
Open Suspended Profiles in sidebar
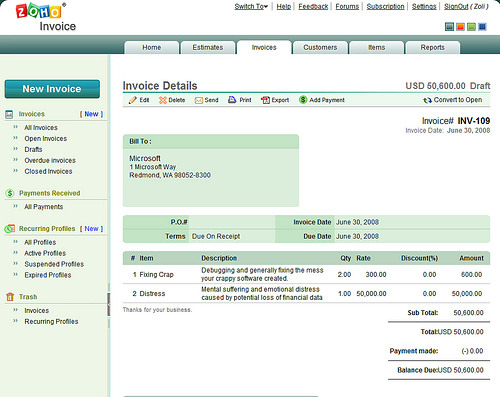[x=54, y=264]
